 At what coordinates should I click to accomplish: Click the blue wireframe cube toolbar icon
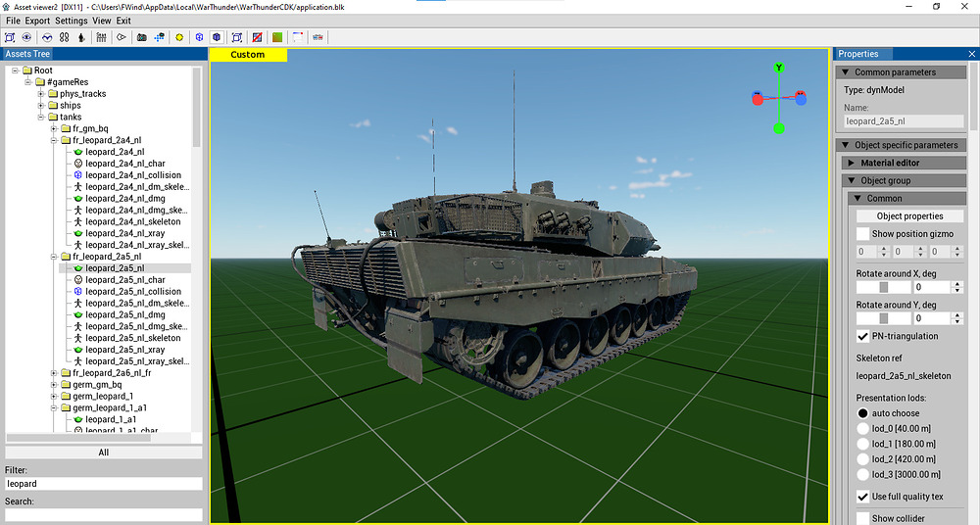(199, 37)
